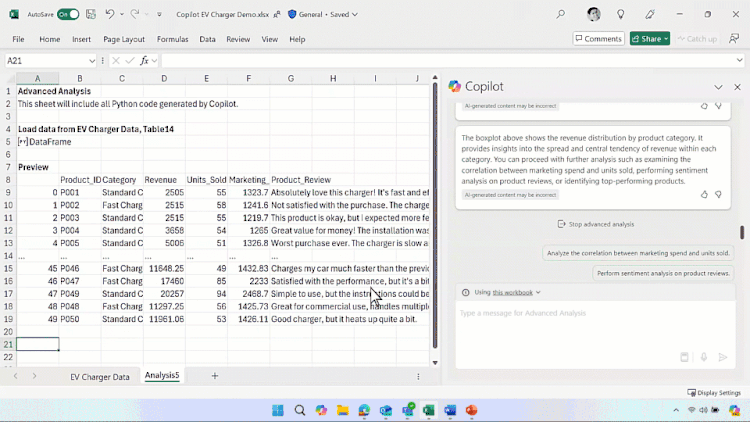Click the pen drawing icon in title bar
Image resolution: width=750 pixels, height=422 pixels.
(650, 14)
